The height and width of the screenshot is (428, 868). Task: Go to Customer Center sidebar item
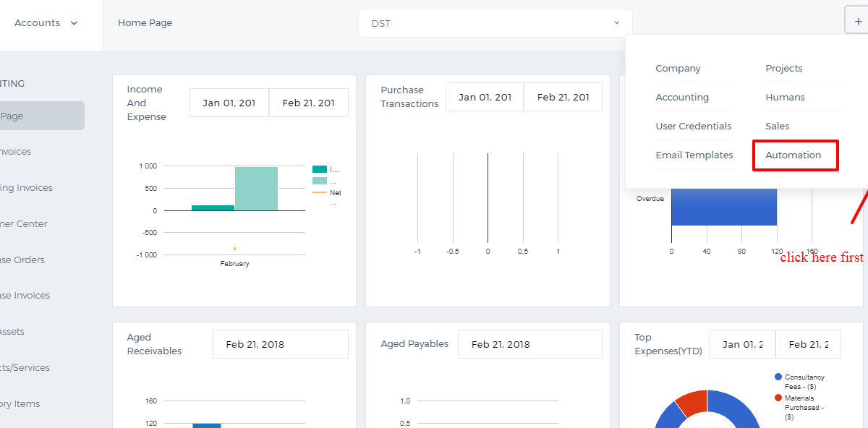coord(24,224)
